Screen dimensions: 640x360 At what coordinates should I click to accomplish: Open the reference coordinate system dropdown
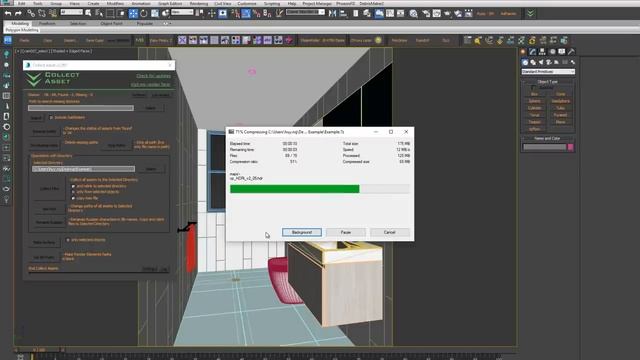(182, 12)
